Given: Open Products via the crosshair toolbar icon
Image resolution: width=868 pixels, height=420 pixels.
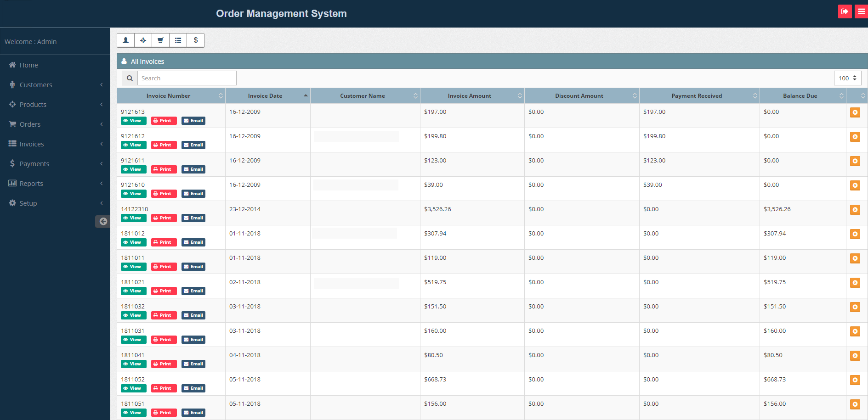Looking at the screenshot, I should [x=143, y=40].
